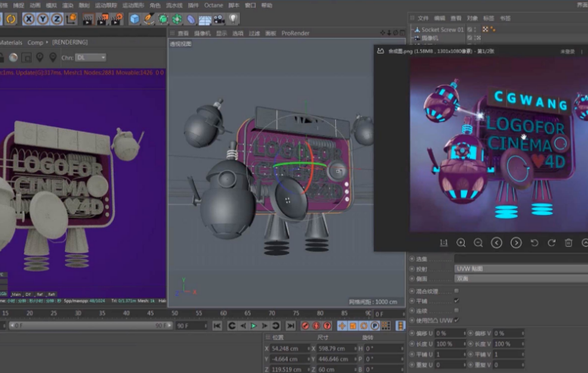Toggle the X axis lock icon
The image size is (588, 373).
[x=30, y=19]
